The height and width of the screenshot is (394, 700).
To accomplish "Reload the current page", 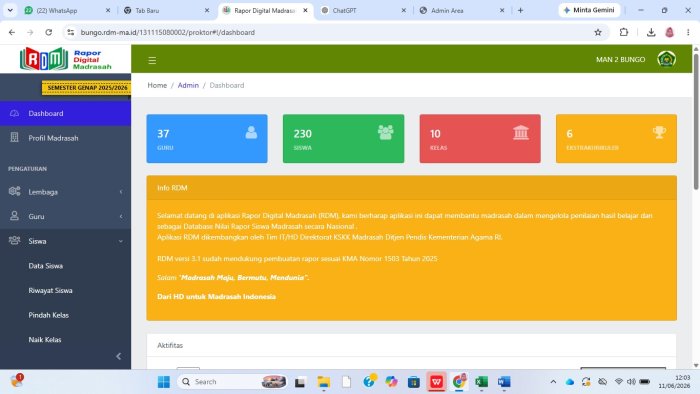I will [x=49, y=32].
